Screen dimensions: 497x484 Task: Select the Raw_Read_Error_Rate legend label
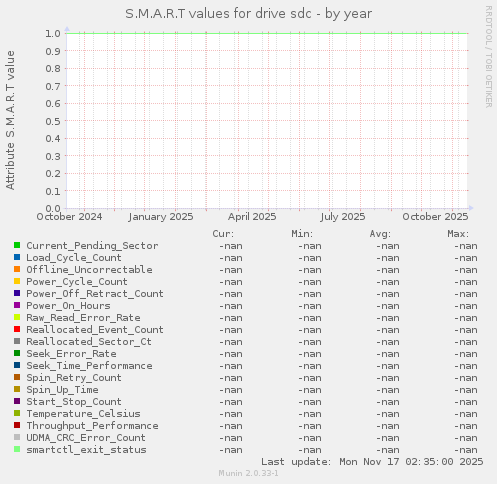(x=83, y=318)
